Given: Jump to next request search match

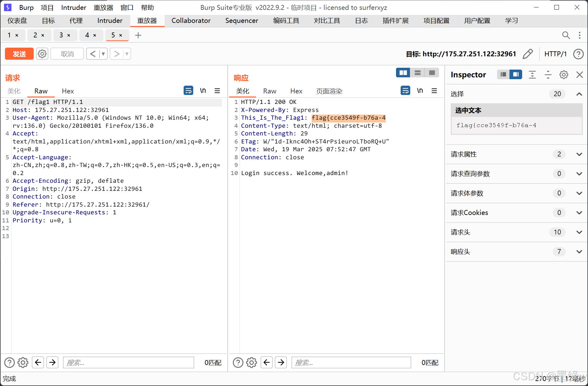Looking at the screenshot, I should point(53,362).
